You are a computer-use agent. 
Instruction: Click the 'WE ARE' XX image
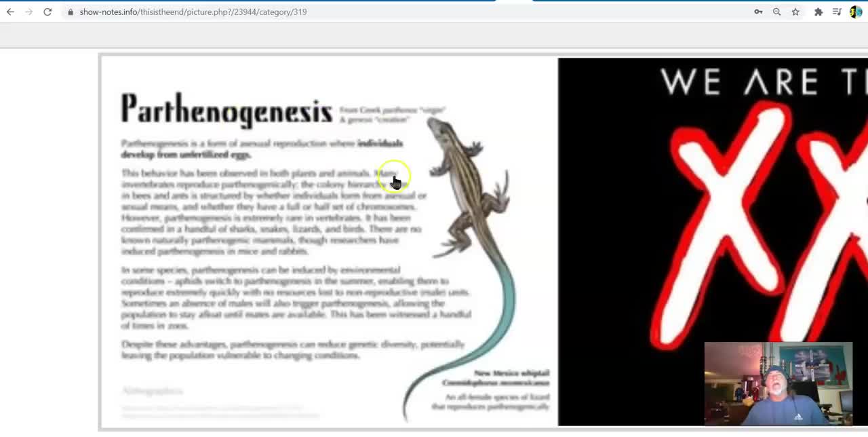pos(713,242)
